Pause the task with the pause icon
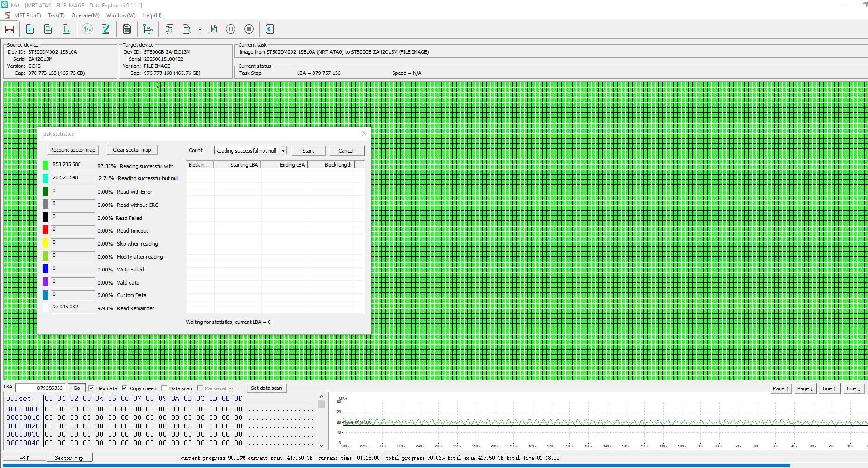Image resolution: width=868 pixels, height=468 pixels. tap(231, 29)
